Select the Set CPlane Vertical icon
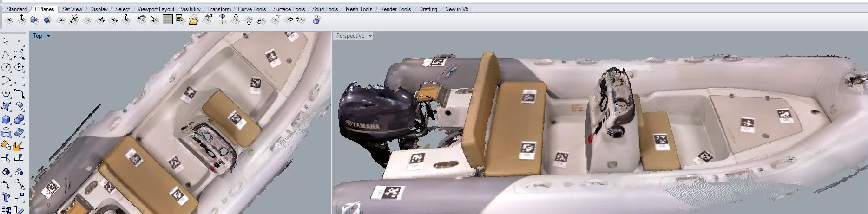 (86, 19)
